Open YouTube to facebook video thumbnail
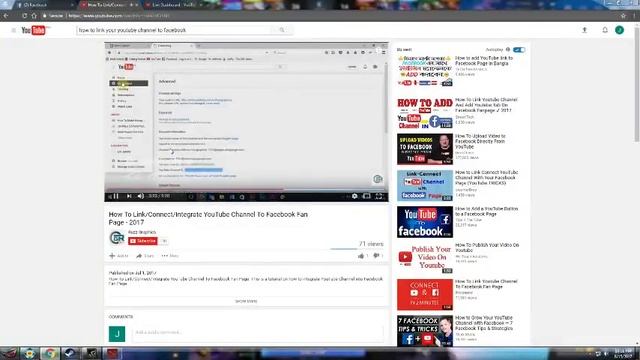This screenshot has width=640, height=360. tap(425, 222)
